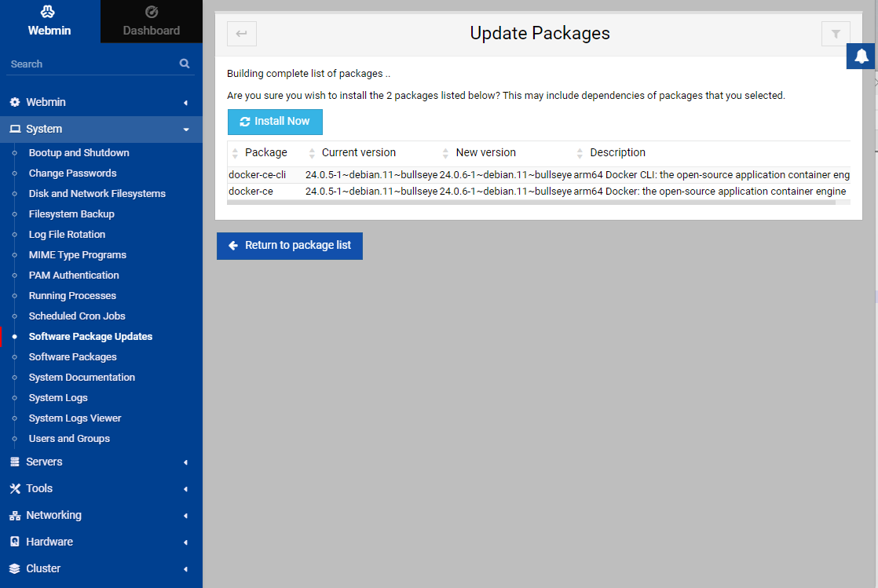Expand the Servers menu arrow
The width and height of the screenshot is (878, 588).
point(185,462)
